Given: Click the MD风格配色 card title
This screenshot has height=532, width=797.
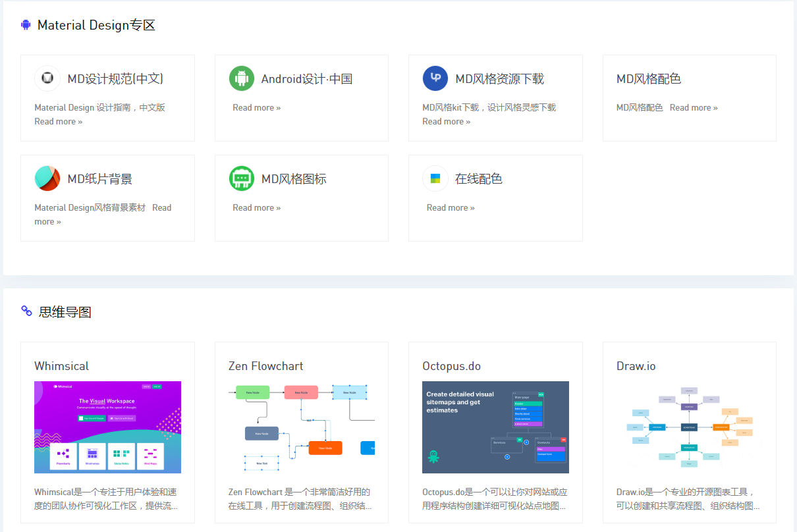Looking at the screenshot, I should coord(648,79).
